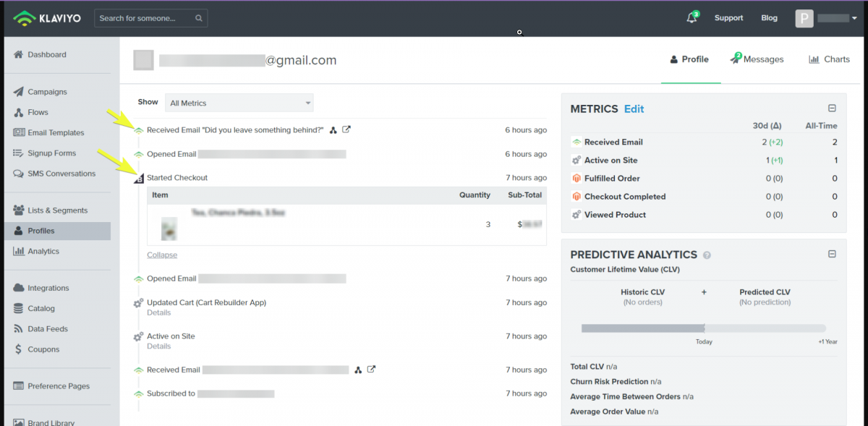This screenshot has width=868, height=426.
Task: Click the 'Started Checkout' event label
Action: pos(177,178)
